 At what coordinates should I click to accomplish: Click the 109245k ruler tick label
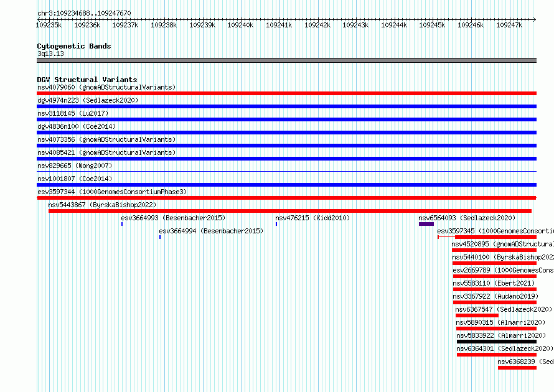click(432, 25)
